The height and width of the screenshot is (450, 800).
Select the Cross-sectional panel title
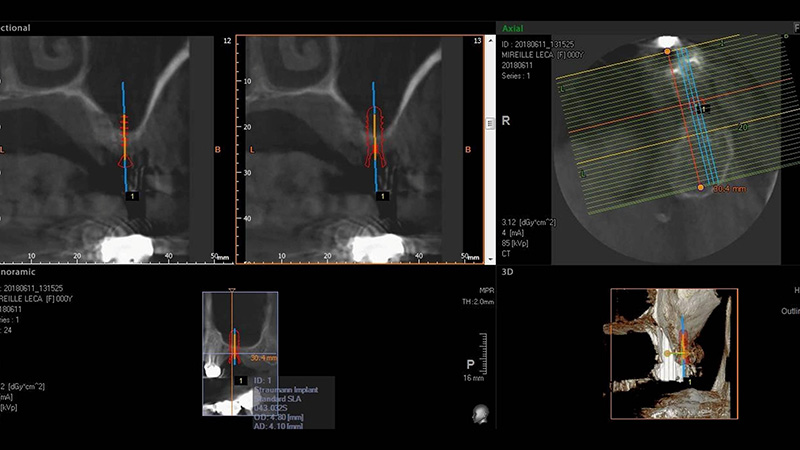coord(20,29)
